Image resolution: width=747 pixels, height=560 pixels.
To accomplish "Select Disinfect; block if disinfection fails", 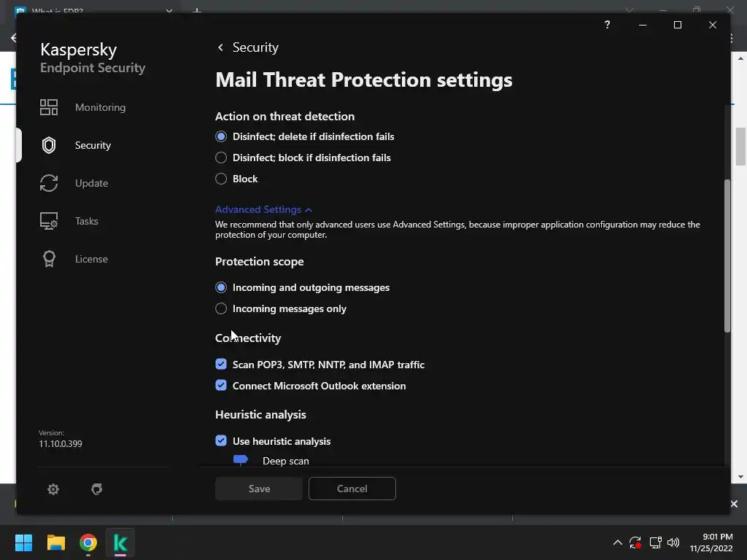I will pyautogui.click(x=303, y=157).
